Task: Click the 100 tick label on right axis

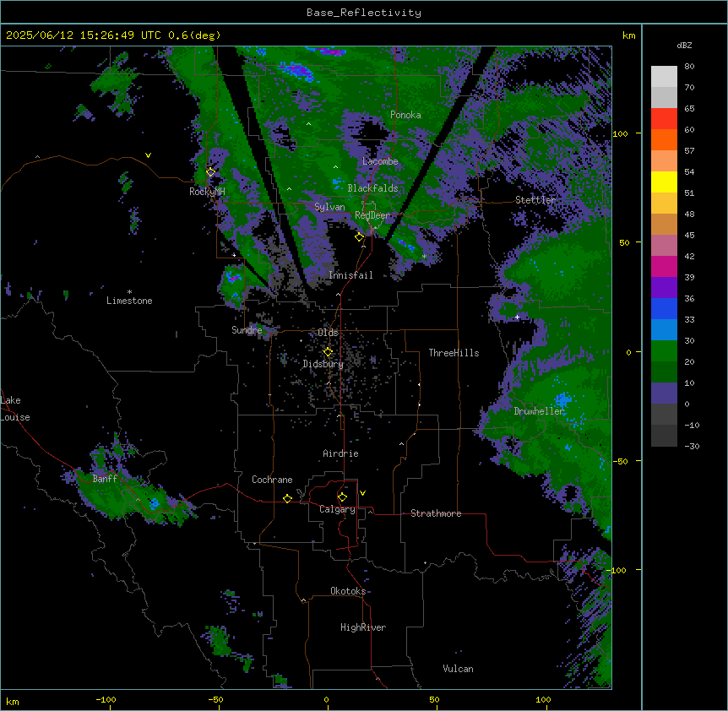Action: pos(620,133)
